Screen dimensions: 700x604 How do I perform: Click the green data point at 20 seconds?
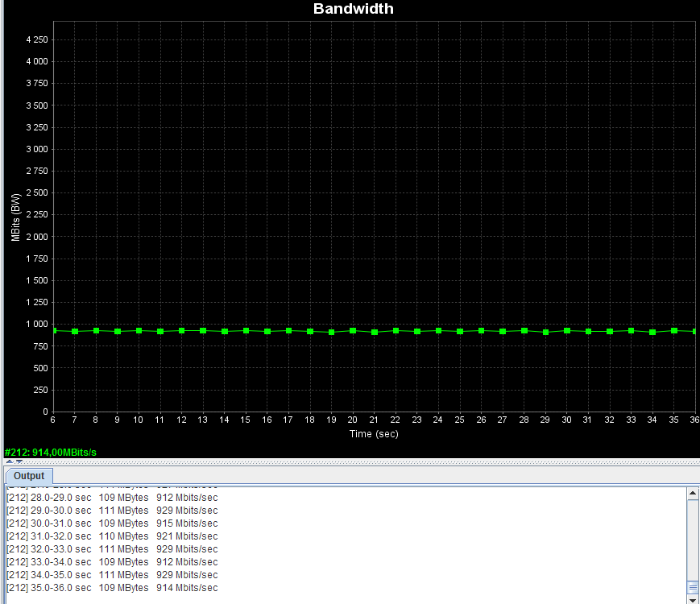coord(353,331)
